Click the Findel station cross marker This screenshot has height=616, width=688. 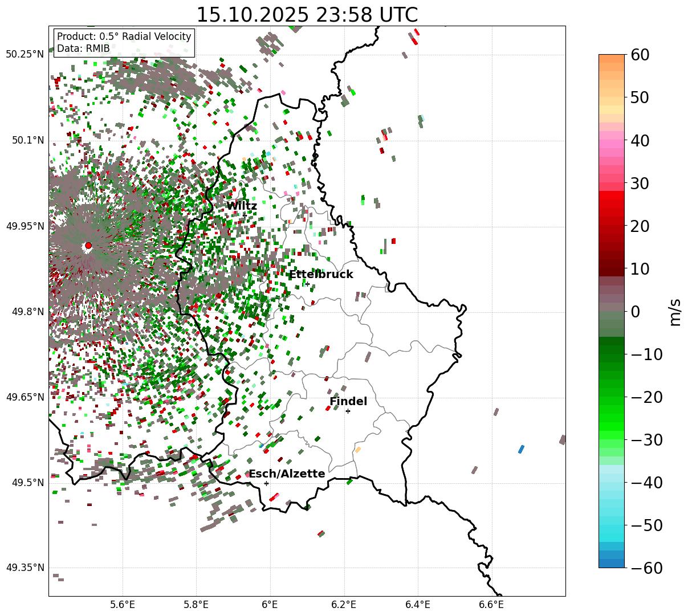(x=348, y=411)
